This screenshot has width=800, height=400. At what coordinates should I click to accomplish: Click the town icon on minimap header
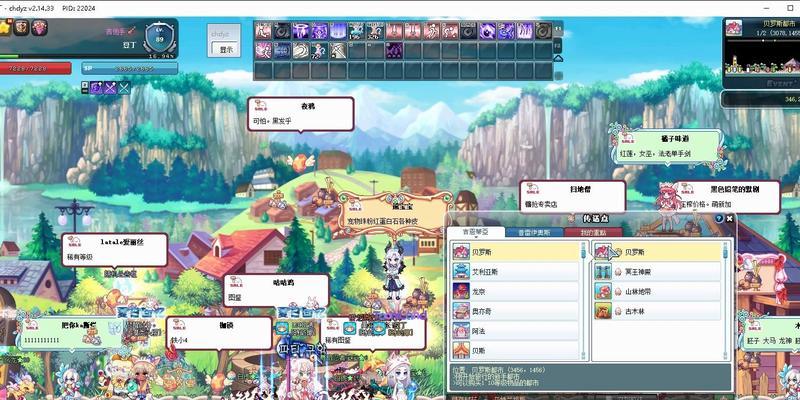734,28
